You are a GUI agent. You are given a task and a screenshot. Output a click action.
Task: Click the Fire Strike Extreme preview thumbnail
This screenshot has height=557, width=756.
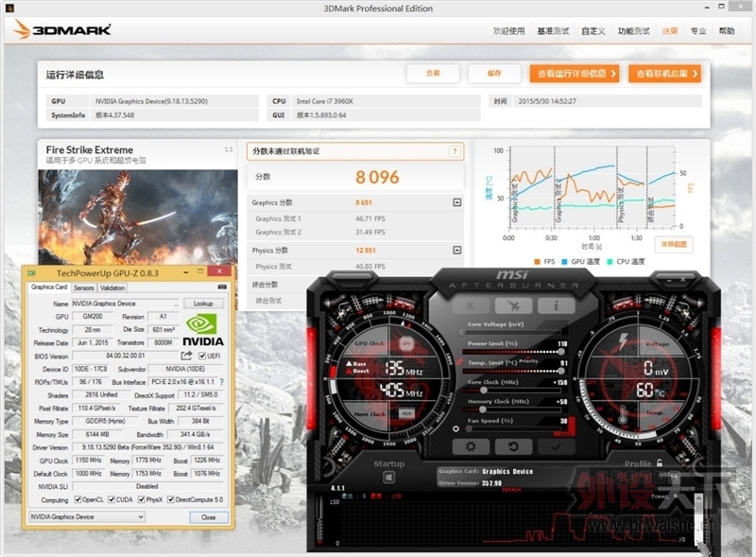138,218
